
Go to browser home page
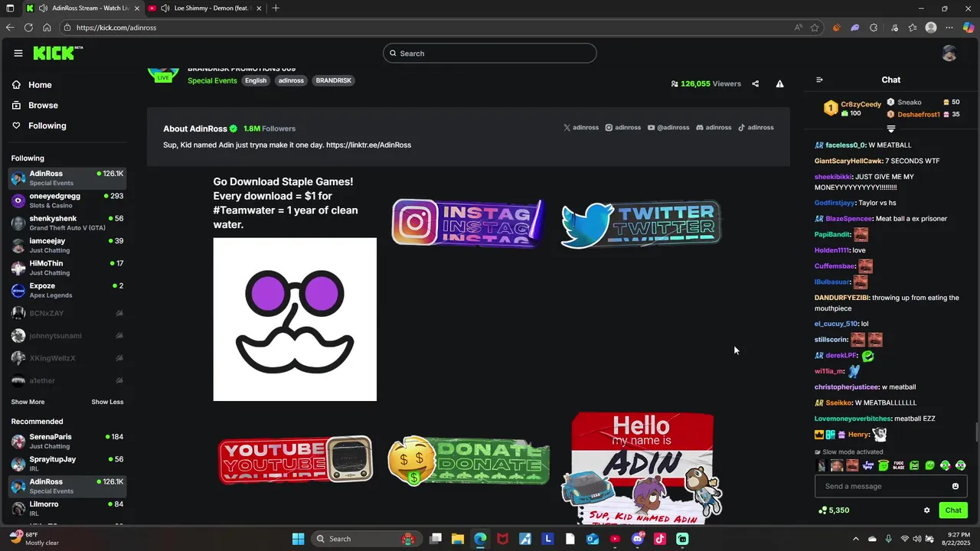point(47,28)
